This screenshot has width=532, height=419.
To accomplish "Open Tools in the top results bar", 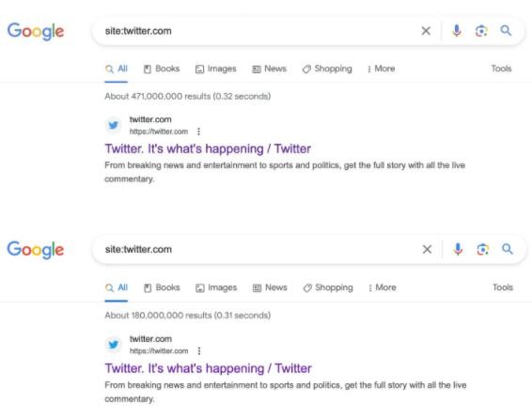I will pos(501,69).
